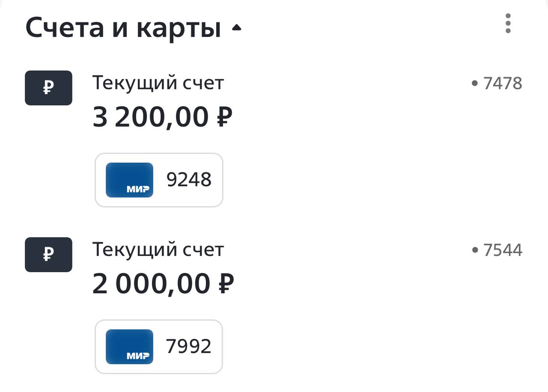Click account number ending 7544
The image size is (548, 392).
pyautogui.click(x=503, y=250)
